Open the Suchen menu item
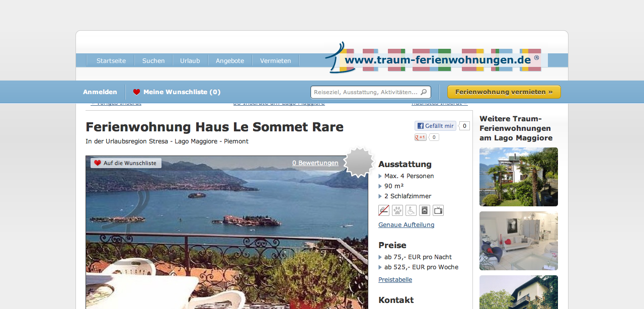644x309 pixels. pos(153,60)
